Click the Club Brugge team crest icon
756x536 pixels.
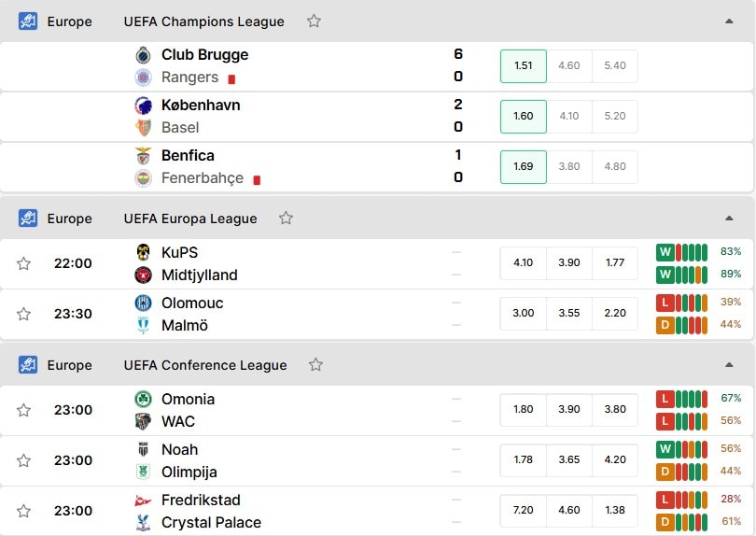click(143, 55)
